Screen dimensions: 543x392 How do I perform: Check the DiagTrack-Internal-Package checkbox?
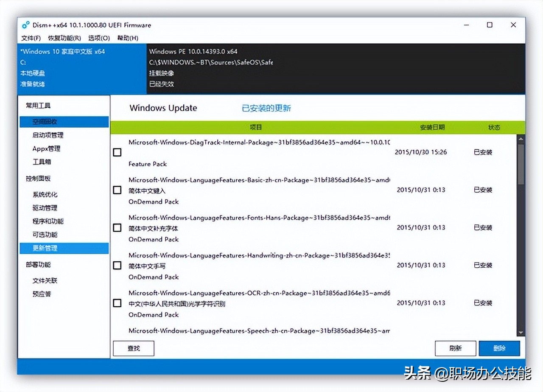[x=117, y=152]
